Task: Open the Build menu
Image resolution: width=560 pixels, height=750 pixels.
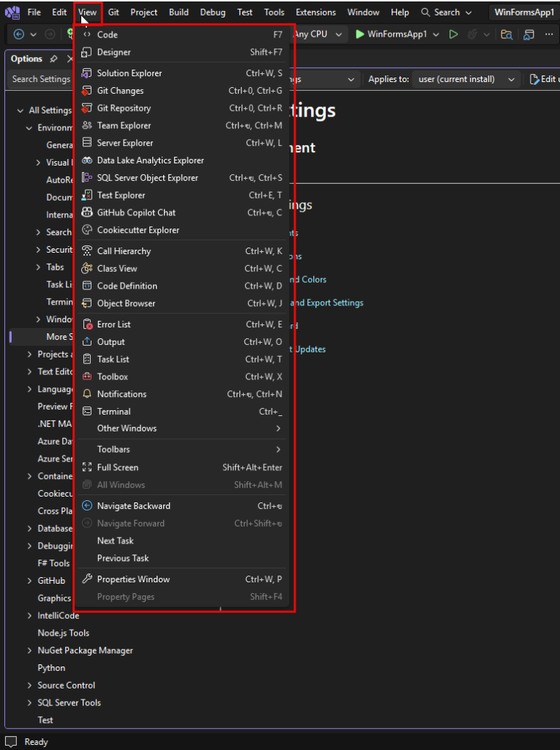Action: coord(179,12)
